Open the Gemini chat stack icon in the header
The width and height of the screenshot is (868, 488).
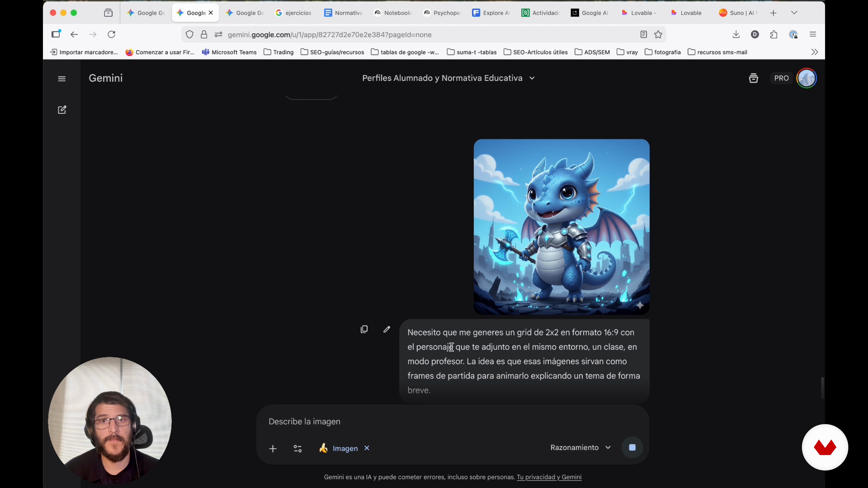(x=753, y=78)
